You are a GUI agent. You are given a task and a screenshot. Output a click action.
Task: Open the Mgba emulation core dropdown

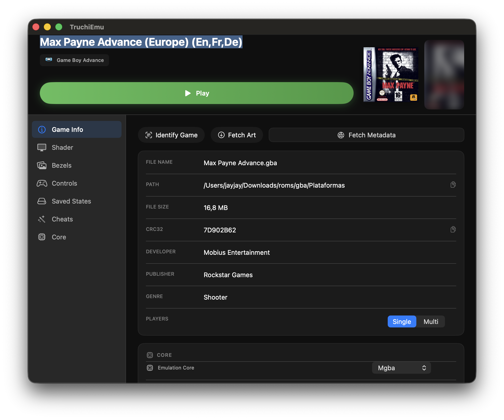pos(401,368)
